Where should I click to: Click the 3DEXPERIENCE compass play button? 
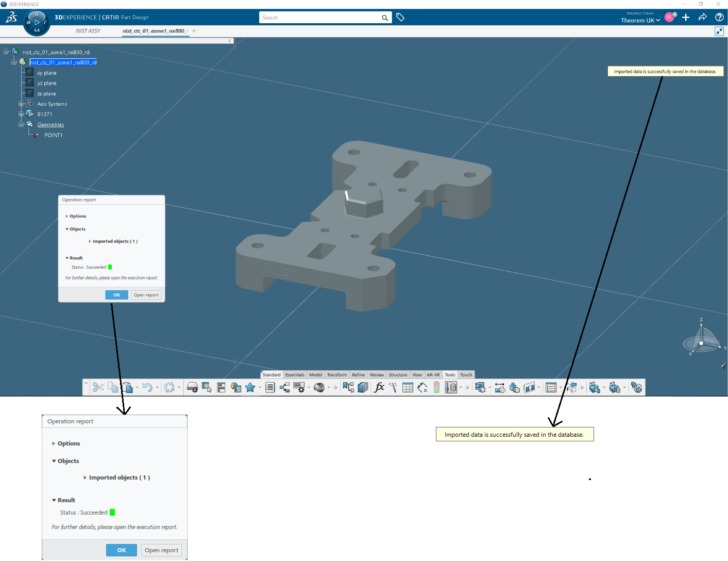point(37,22)
